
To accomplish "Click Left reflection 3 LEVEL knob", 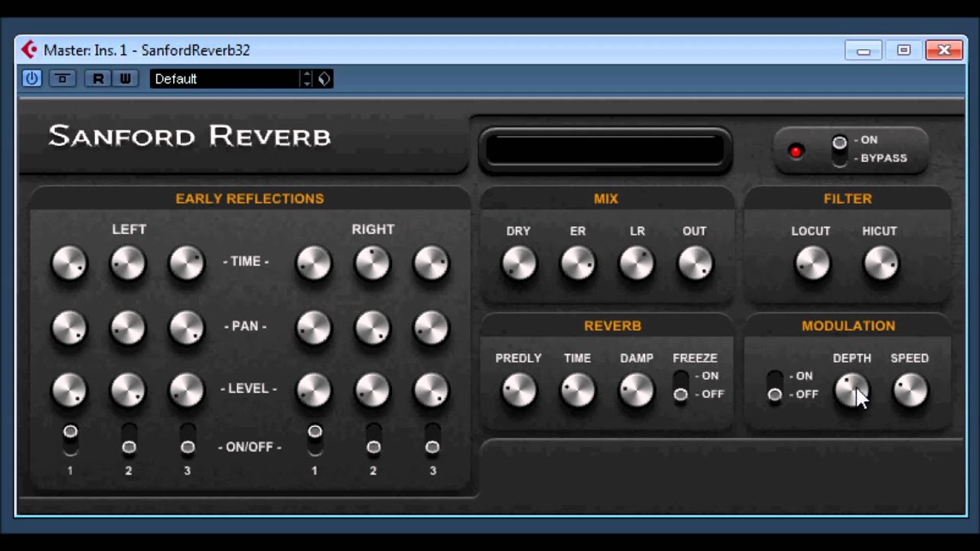I will click(187, 390).
